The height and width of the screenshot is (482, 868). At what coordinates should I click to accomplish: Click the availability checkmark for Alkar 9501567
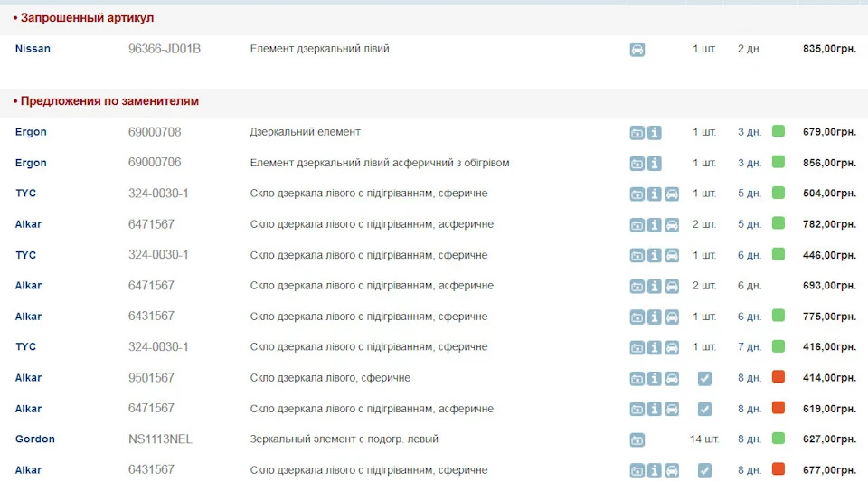pos(704,379)
